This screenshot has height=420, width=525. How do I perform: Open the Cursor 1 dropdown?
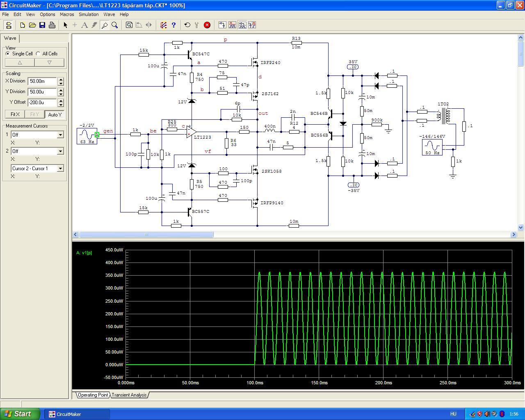(60, 135)
